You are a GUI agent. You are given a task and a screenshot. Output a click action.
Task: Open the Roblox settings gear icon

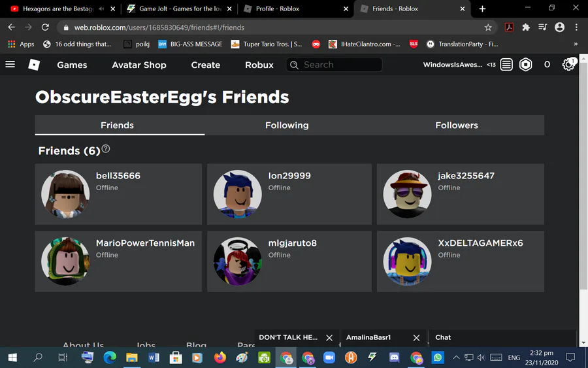[568, 65]
